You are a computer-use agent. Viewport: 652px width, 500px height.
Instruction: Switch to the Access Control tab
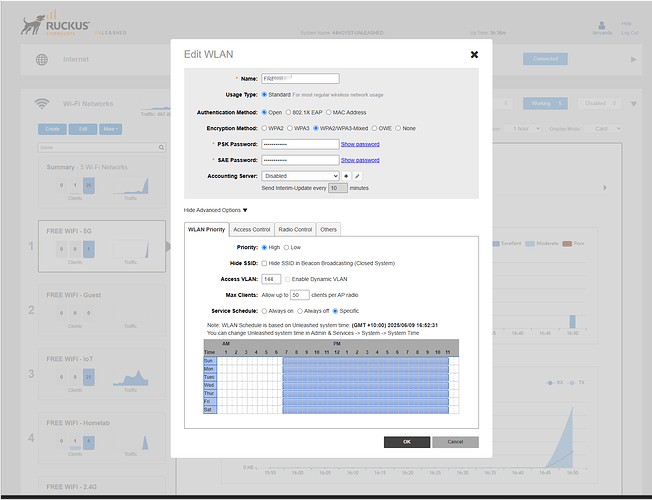point(251,229)
